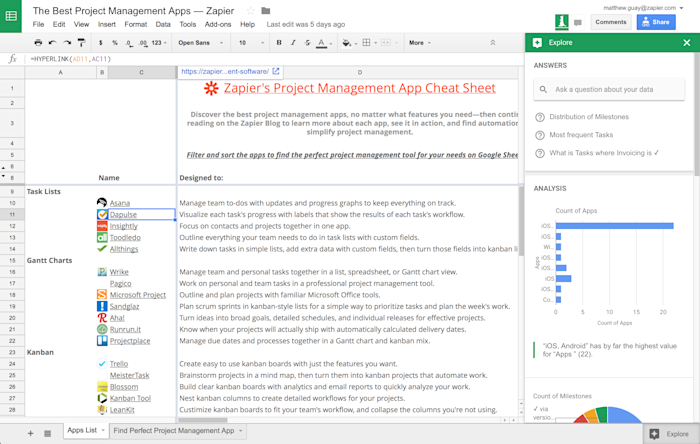
Task: Add a new sheet with plus icon
Action: coord(30,433)
